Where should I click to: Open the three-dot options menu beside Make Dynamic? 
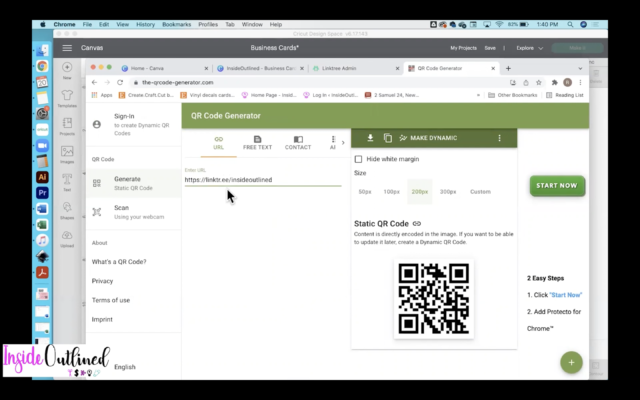tap(500, 138)
